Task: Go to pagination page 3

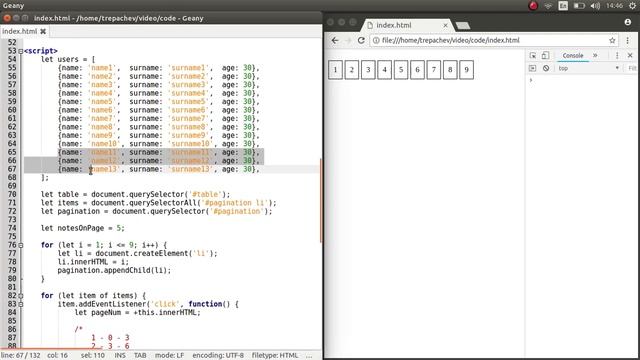Action: pyautogui.click(x=368, y=70)
